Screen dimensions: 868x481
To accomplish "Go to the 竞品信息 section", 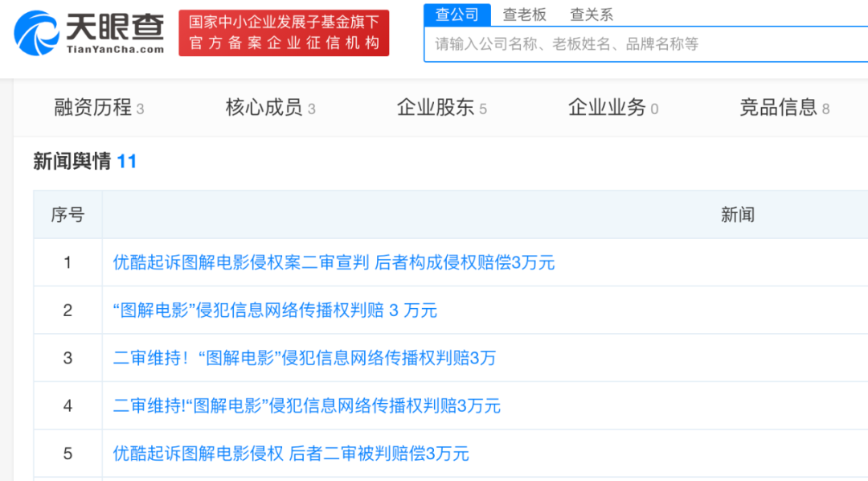I will (784, 108).
